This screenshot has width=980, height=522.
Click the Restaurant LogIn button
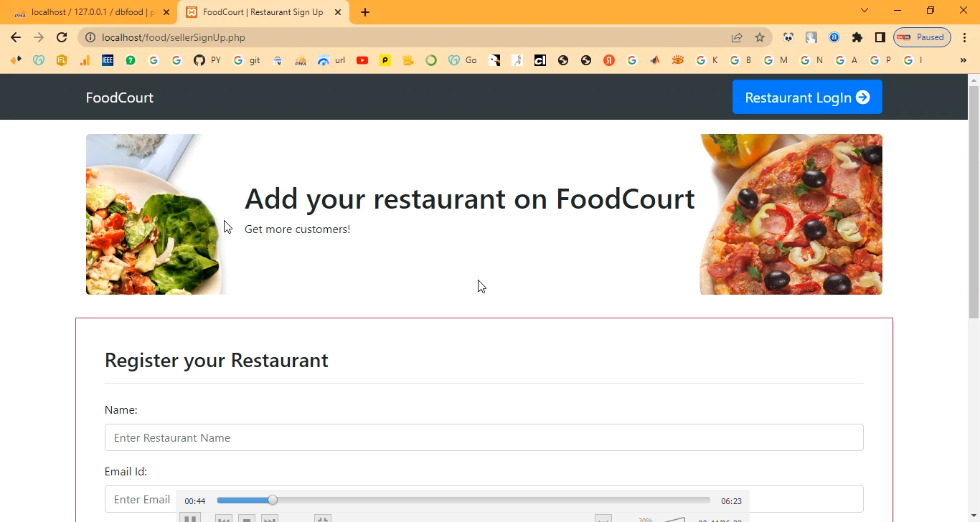pyautogui.click(x=806, y=98)
